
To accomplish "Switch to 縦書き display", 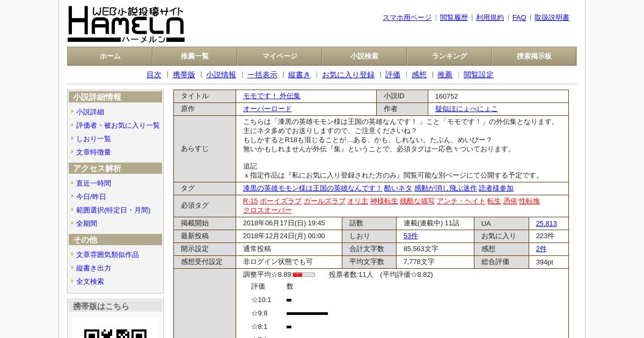I will pyautogui.click(x=299, y=75).
